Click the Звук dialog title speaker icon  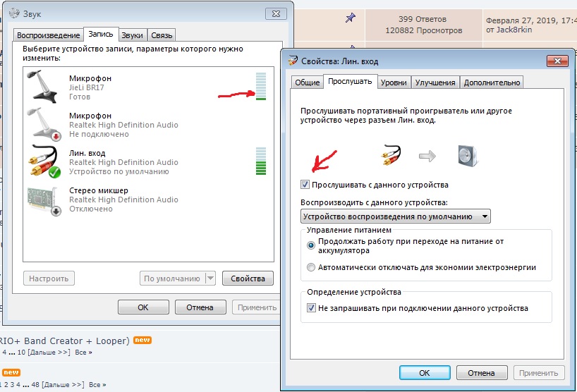14,13
